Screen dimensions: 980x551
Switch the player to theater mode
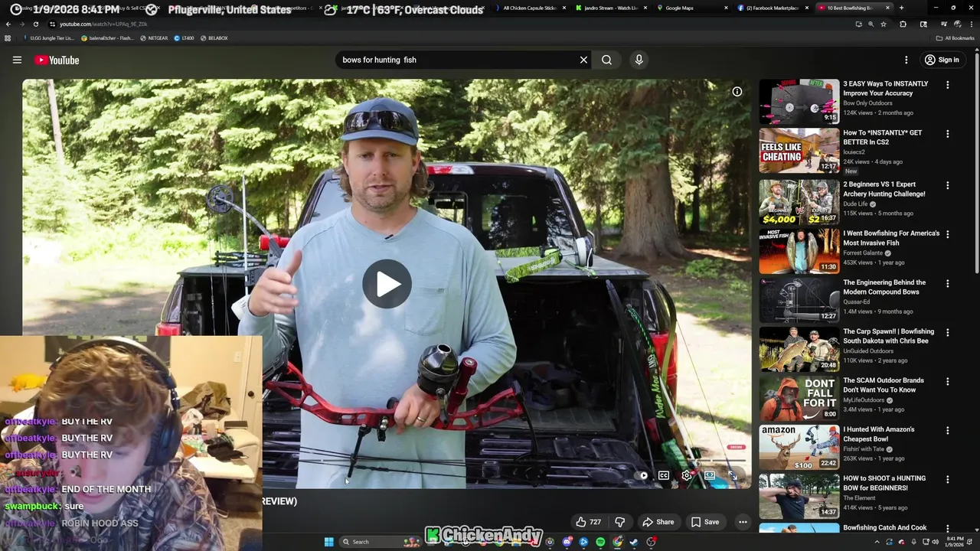coord(710,475)
